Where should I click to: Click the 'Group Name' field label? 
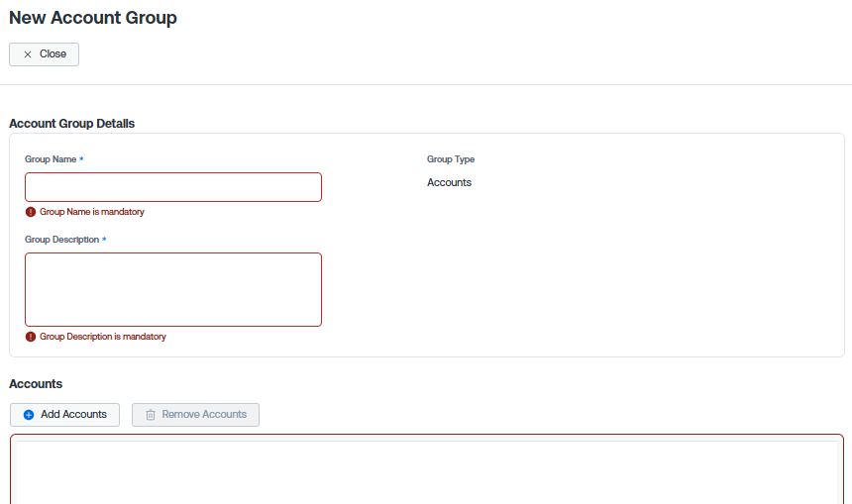(51, 159)
